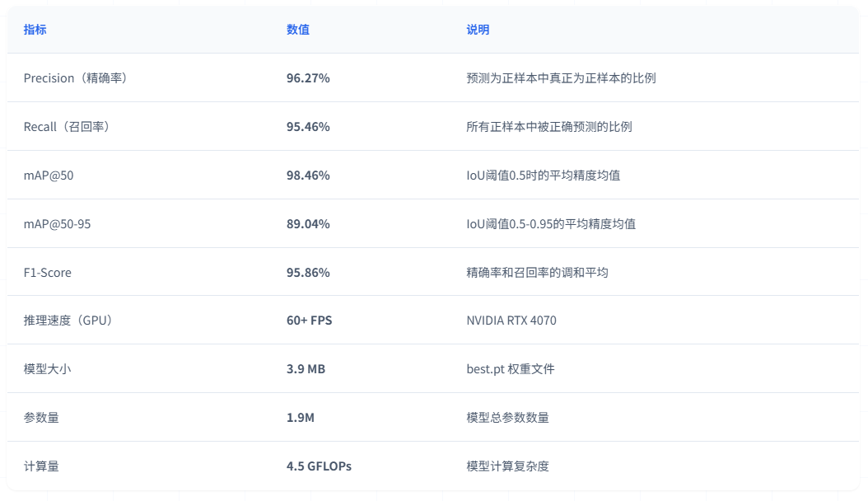Click the 1.9M parameter count value

(301, 418)
